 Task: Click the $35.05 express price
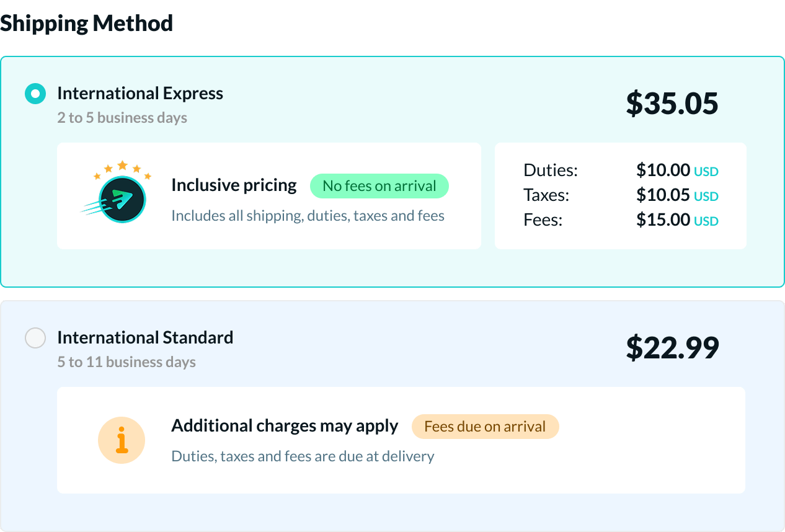[672, 104]
